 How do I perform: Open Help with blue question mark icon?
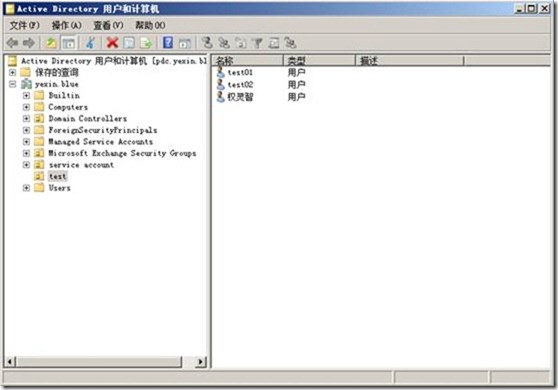pyautogui.click(x=168, y=43)
